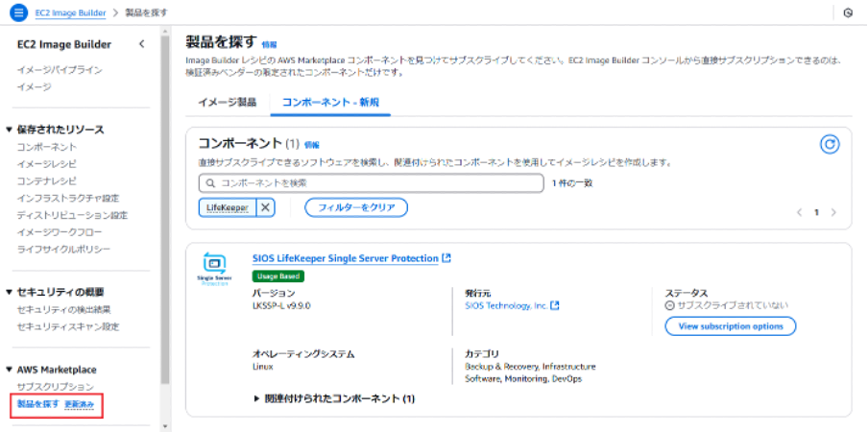Go to previous results page
Image resolution: width=868 pixels, height=432 pixels.
[799, 212]
